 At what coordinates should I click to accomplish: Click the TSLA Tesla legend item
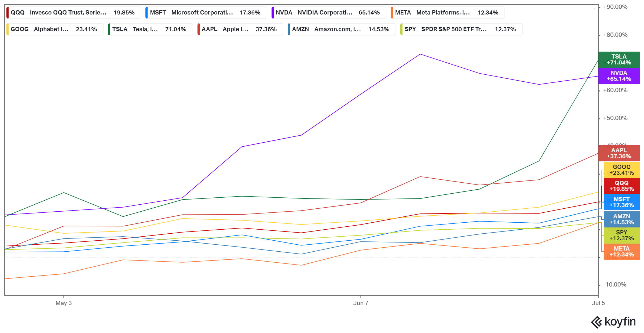pos(150,29)
